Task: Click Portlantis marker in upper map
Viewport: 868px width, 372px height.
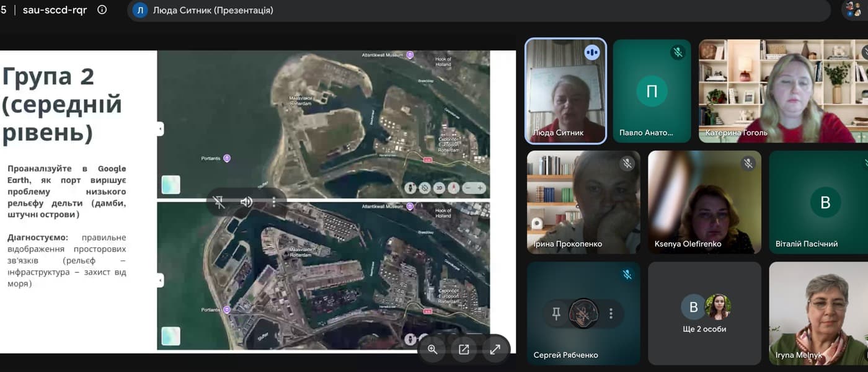Action: coord(227,159)
